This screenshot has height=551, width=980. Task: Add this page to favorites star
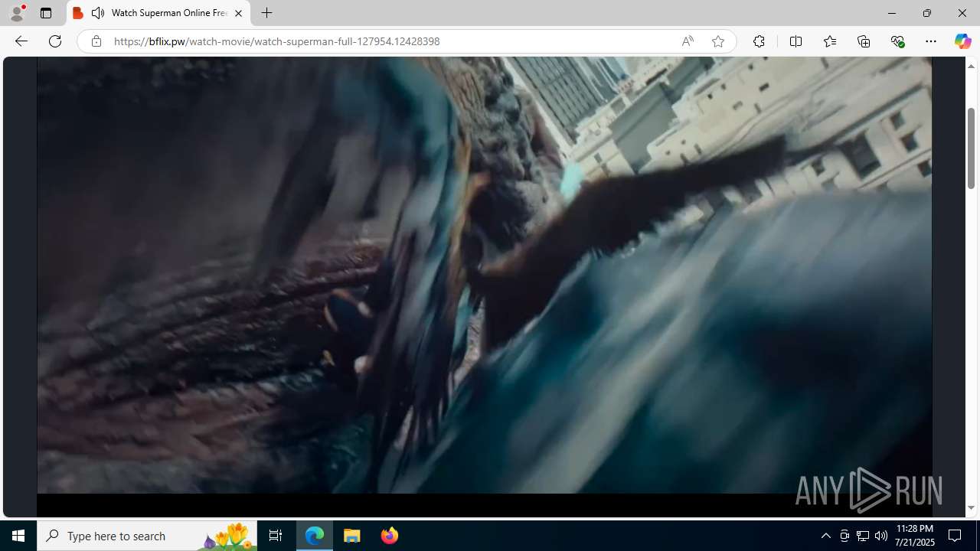[717, 41]
